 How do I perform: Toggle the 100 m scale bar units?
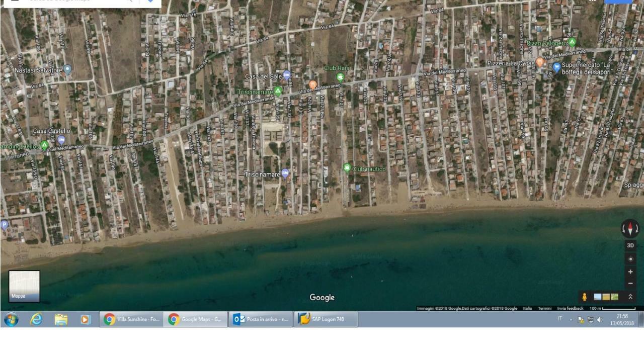[x=612, y=308]
